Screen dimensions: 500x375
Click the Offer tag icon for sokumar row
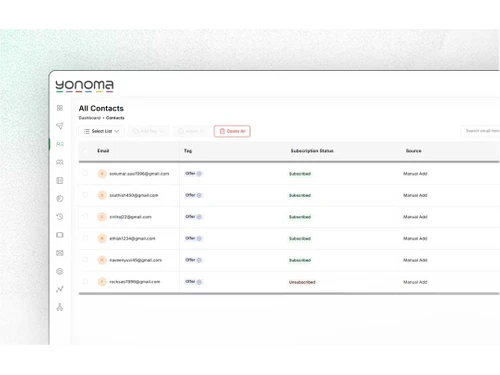(x=199, y=174)
